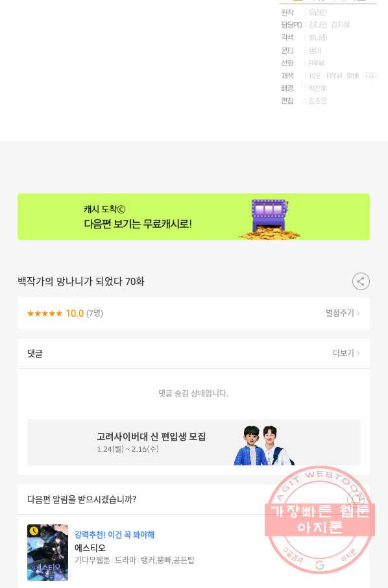Screen dimensions: 388x588
Task: Tap the clock badge on the 에스티오 cover
Action: 34,531
